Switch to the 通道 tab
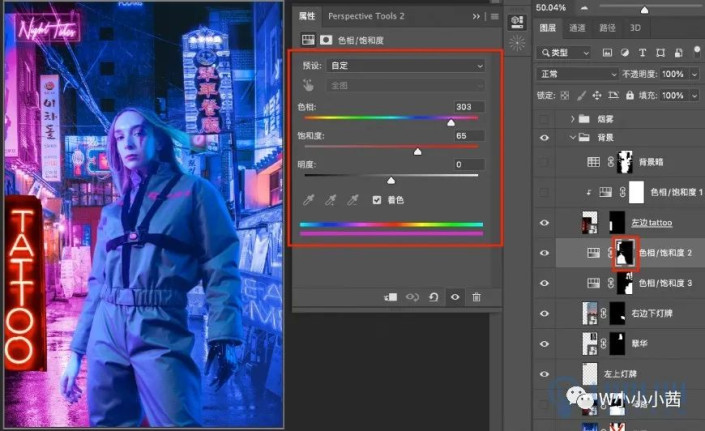This screenshot has height=431, width=705. pos(577,28)
